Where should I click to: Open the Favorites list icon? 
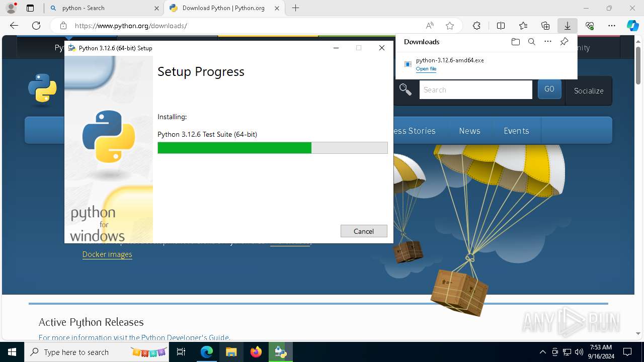523,26
